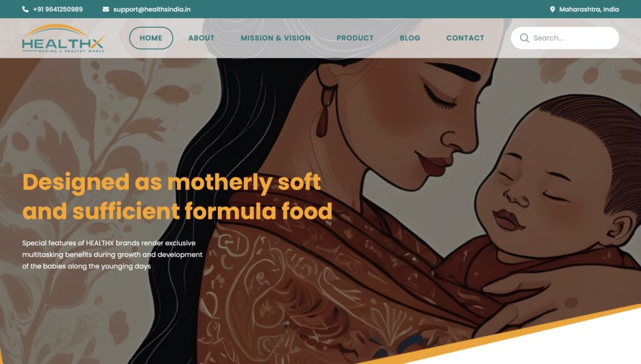Click the magnifying glass search icon

[525, 38]
